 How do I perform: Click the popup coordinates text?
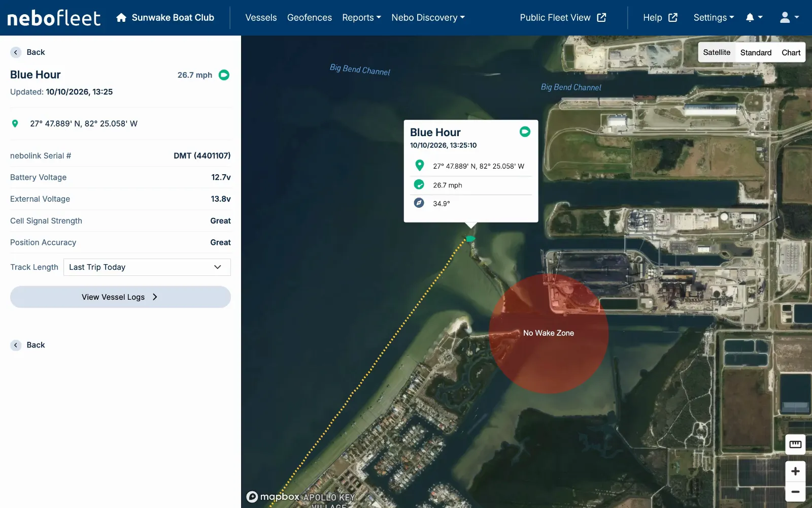479,166
